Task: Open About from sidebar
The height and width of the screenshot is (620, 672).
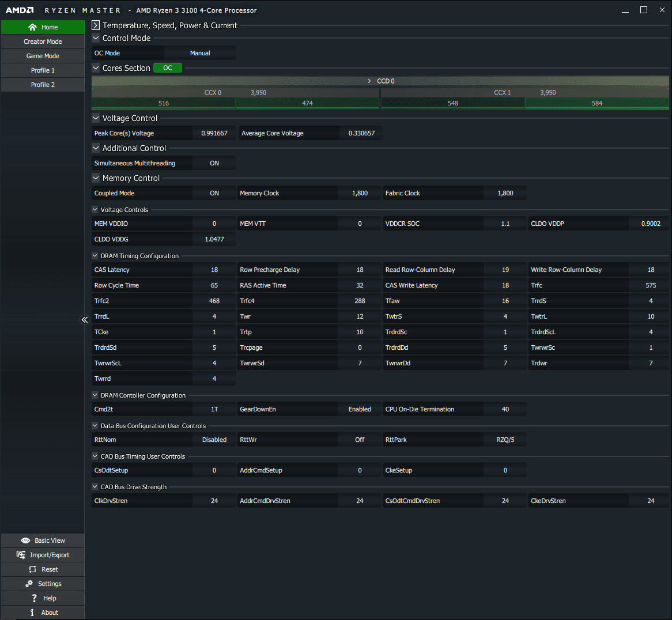Action: pyautogui.click(x=43, y=613)
